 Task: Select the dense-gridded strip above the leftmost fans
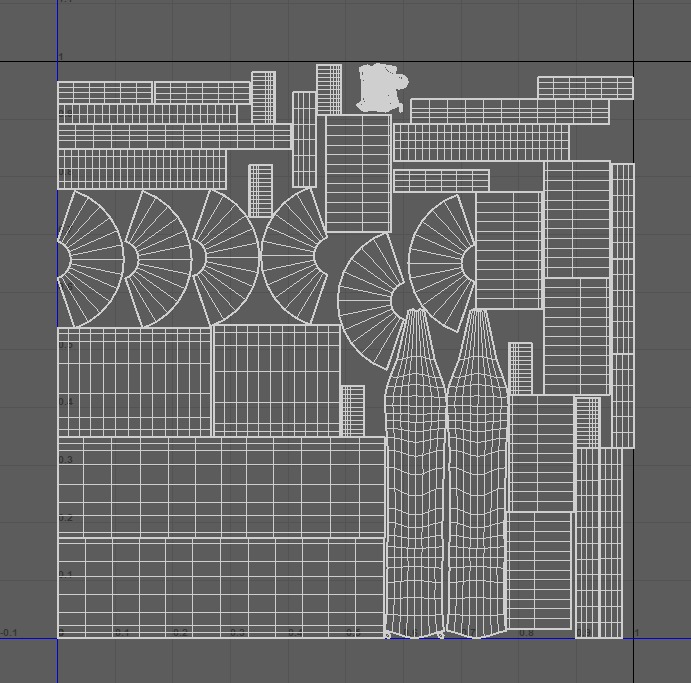142,169
